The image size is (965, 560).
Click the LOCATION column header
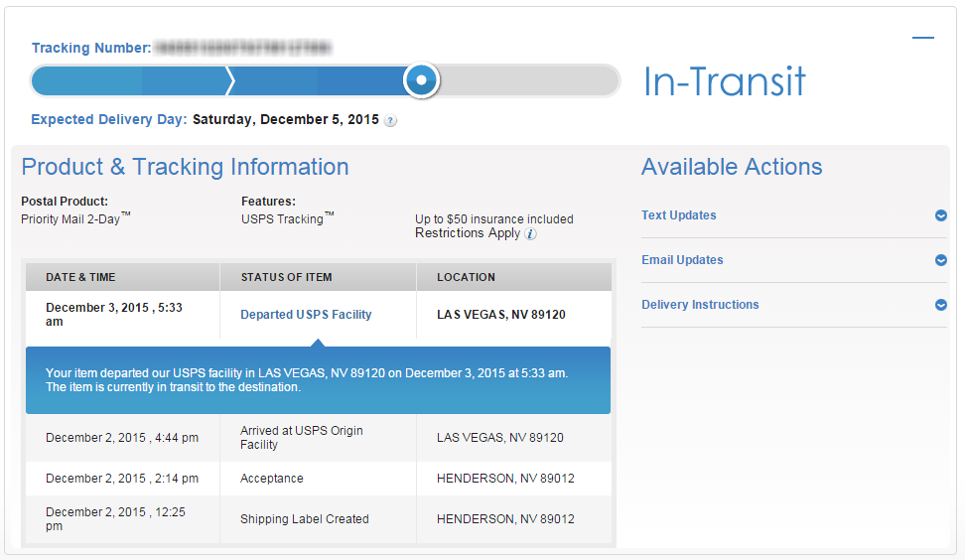pos(466,277)
